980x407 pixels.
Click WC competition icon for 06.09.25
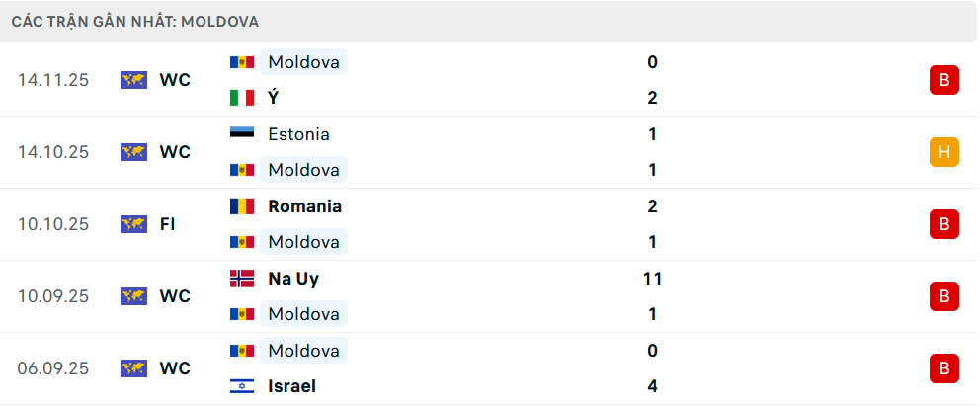[x=133, y=368]
